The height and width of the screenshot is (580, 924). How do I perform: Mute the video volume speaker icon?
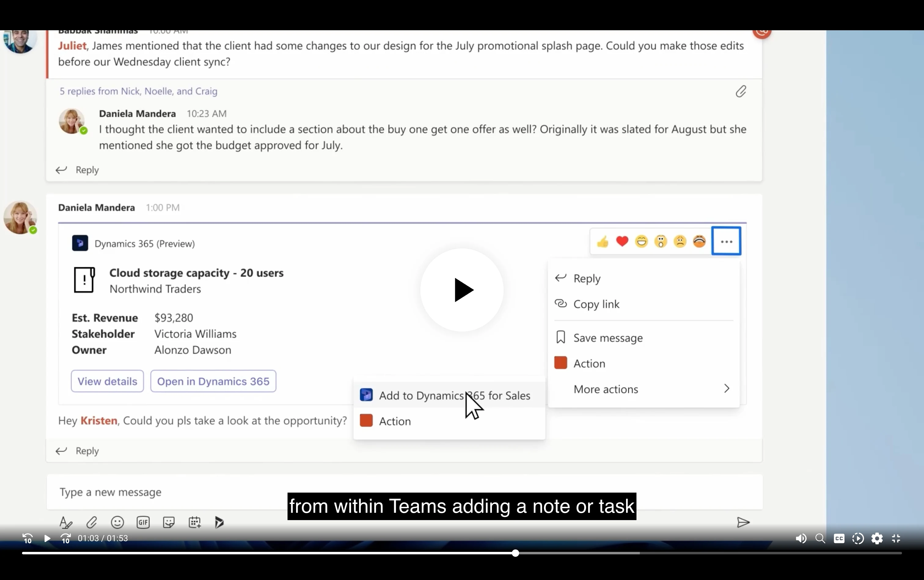[x=801, y=538]
